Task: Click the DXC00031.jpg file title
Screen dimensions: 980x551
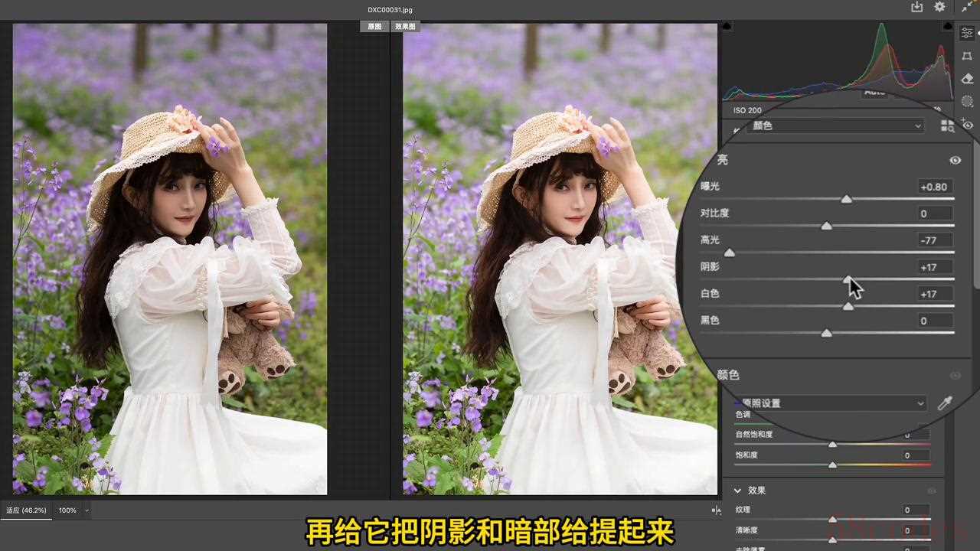Action: (x=390, y=10)
